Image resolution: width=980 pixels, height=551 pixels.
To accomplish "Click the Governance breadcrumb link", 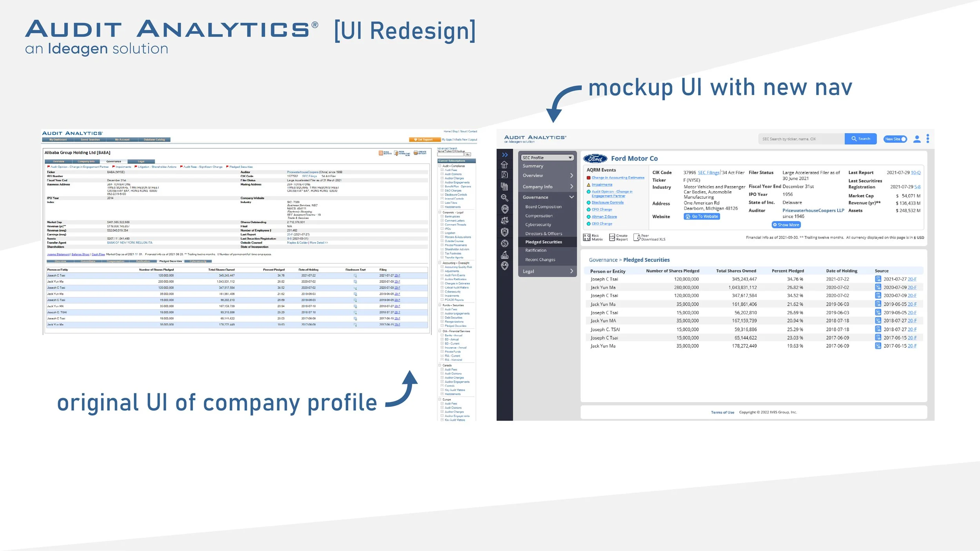I will tap(603, 260).
